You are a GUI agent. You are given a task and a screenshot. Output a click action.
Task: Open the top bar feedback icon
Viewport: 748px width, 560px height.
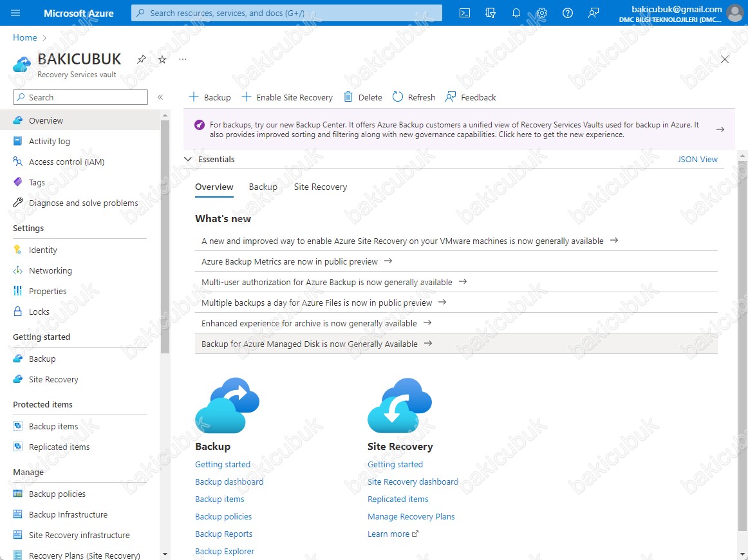(594, 13)
